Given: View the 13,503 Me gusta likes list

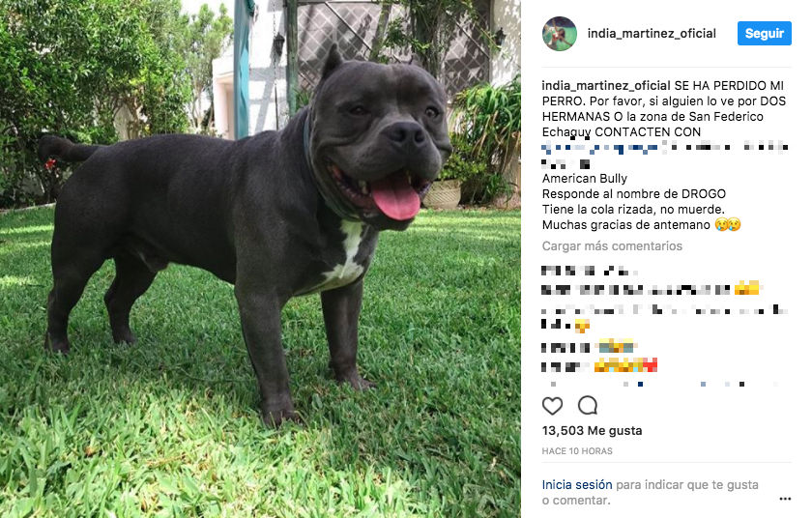Looking at the screenshot, I should tap(592, 431).
